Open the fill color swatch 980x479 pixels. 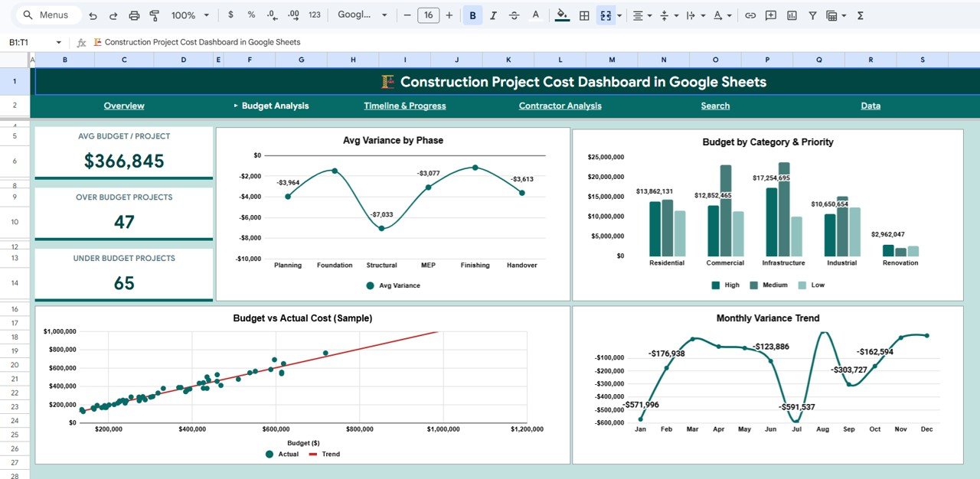(x=561, y=15)
